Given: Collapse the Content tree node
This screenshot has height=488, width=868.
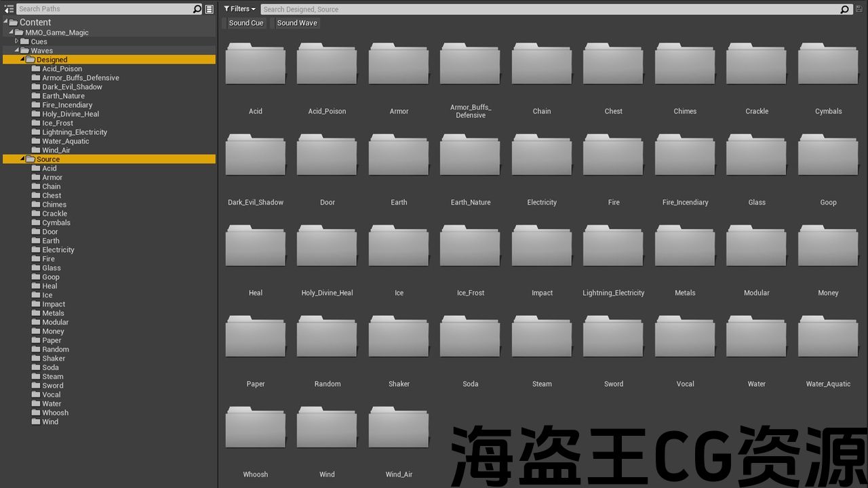Looking at the screenshot, I should (x=5, y=22).
